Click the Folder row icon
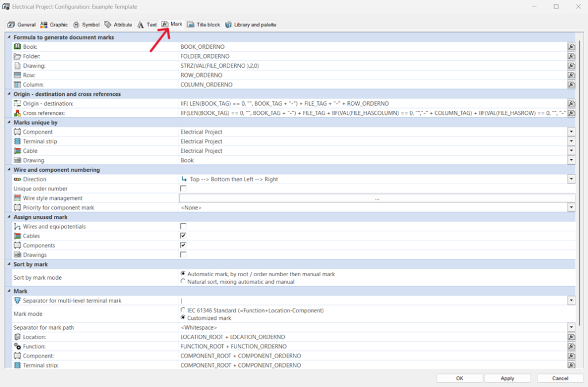The height and width of the screenshot is (387, 588). click(17, 56)
